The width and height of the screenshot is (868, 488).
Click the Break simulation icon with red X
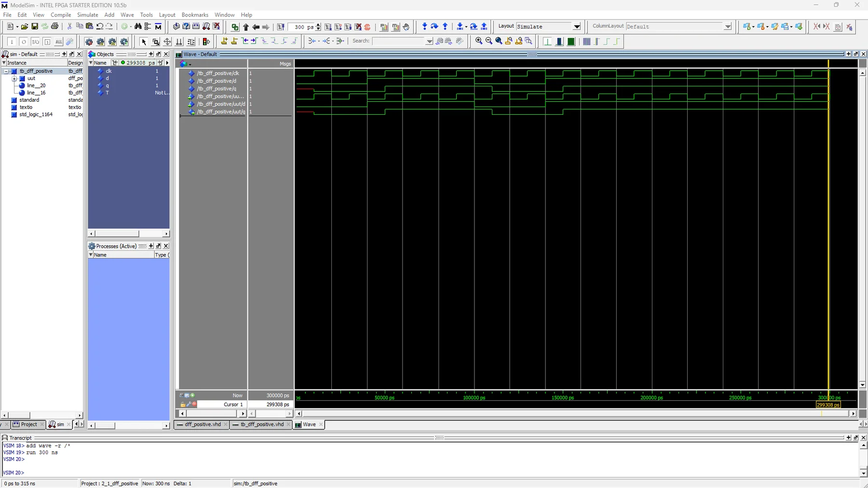pyautogui.click(x=358, y=27)
